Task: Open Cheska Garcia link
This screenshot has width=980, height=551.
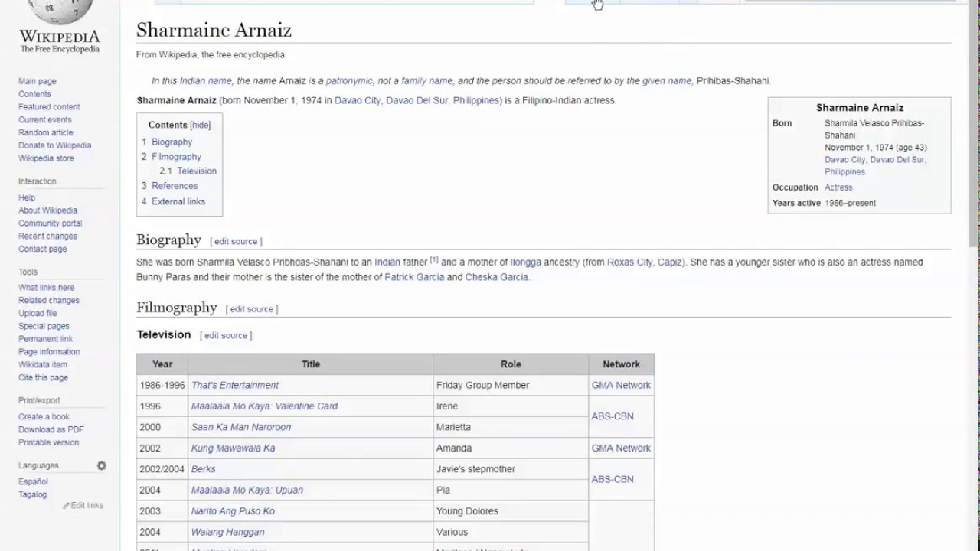Action: (496, 277)
